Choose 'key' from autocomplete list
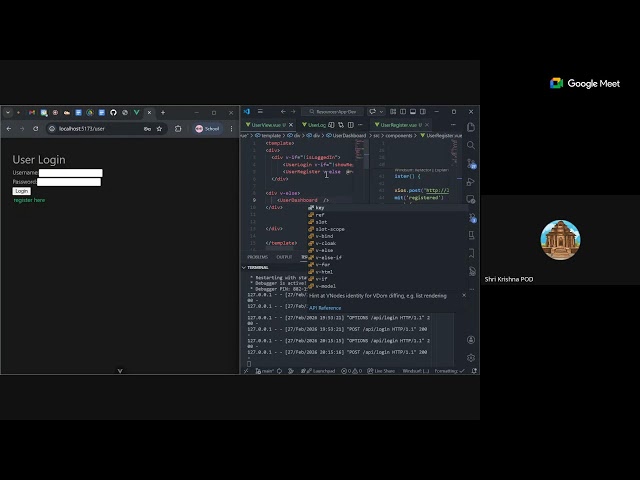The height and width of the screenshot is (480, 640). click(x=387, y=208)
